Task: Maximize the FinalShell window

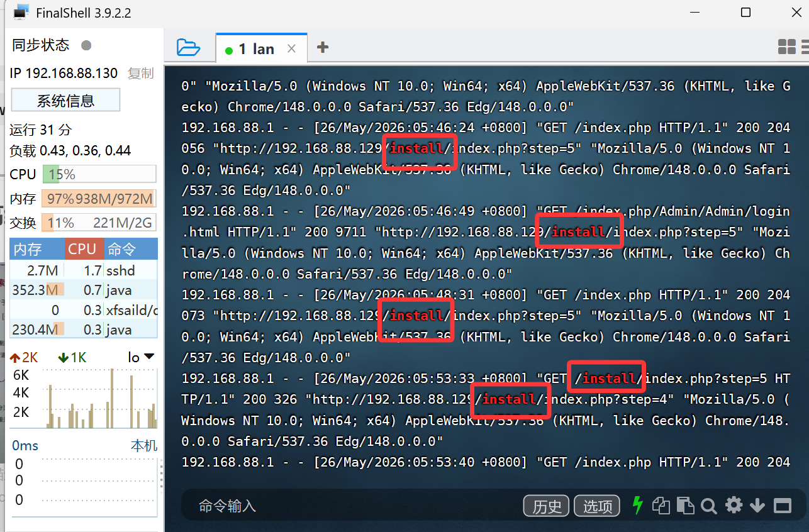Action: click(745, 13)
